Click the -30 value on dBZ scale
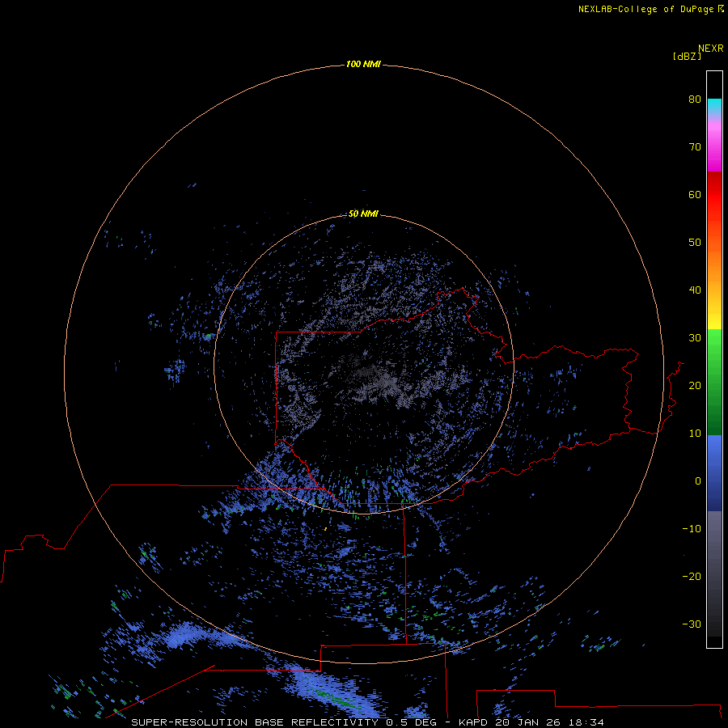This screenshot has height=728, width=728. (x=692, y=624)
